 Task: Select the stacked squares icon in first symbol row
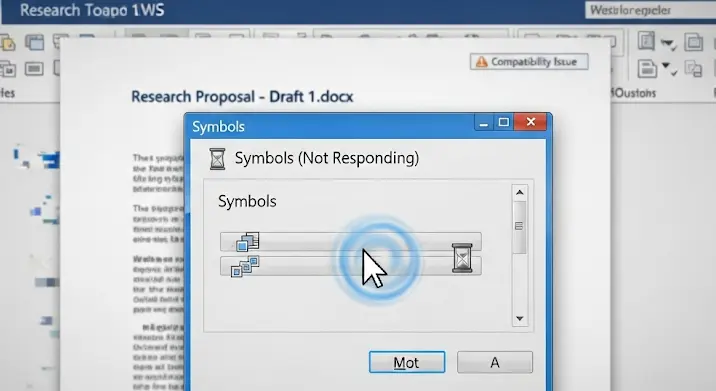click(x=248, y=242)
